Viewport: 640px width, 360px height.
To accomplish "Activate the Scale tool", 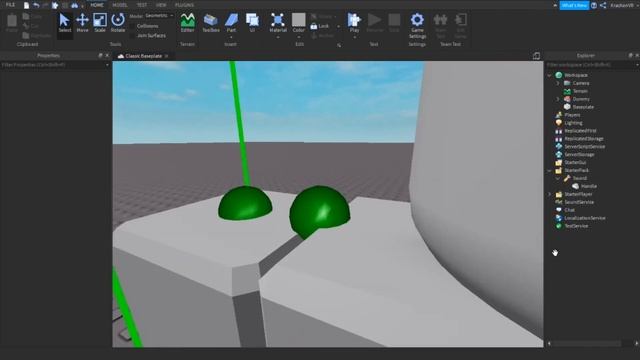I will pos(100,23).
